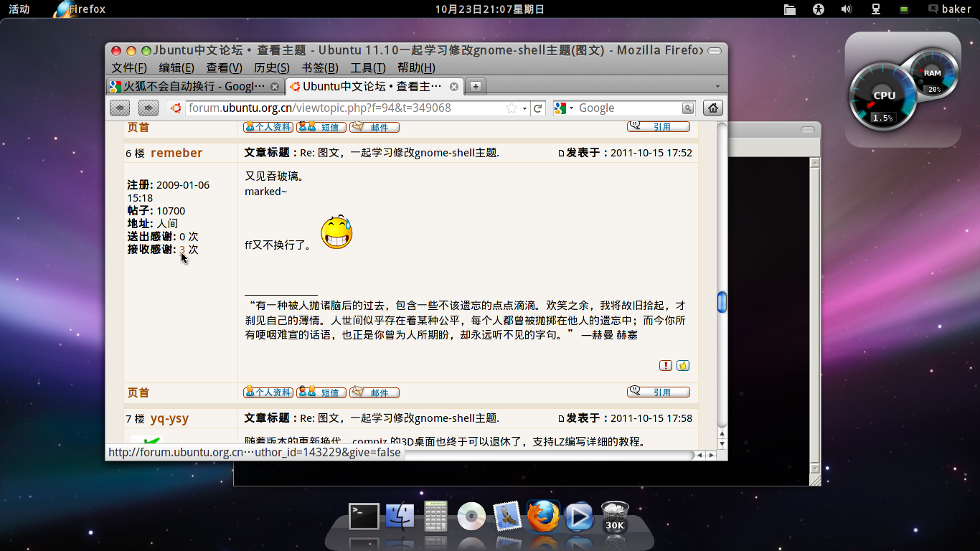Viewport: 980px width, 551px height.
Task: Open the baker user menu
Action: (x=949, y=9)
